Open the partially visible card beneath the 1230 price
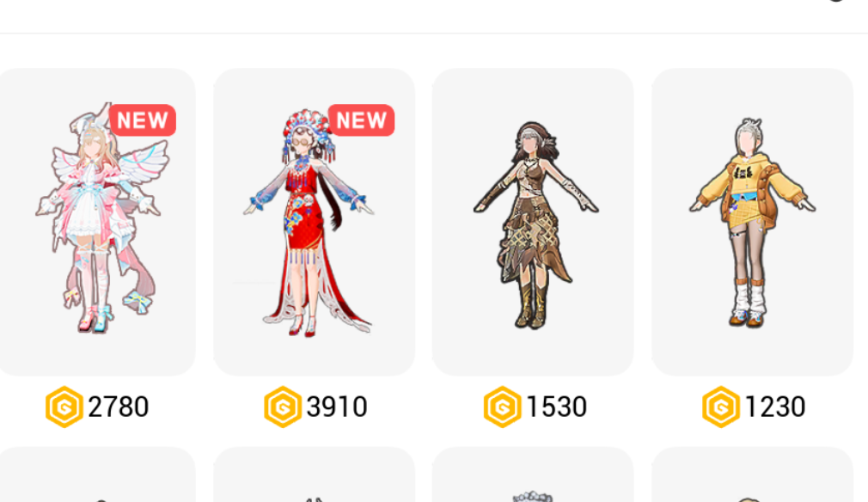868x502 pixels. click(752, 474)
